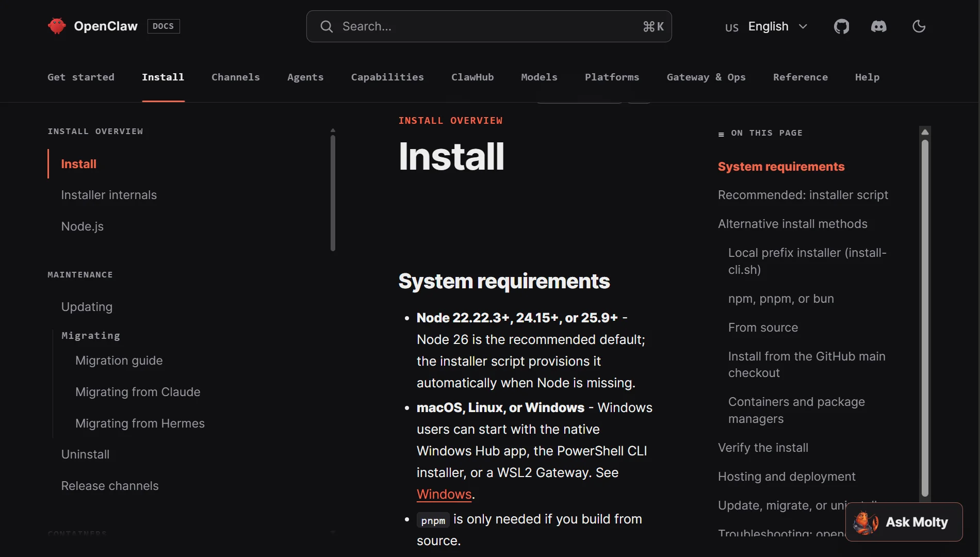Open the Reference tab
980x557 pixels.
[x=800, y=77]
